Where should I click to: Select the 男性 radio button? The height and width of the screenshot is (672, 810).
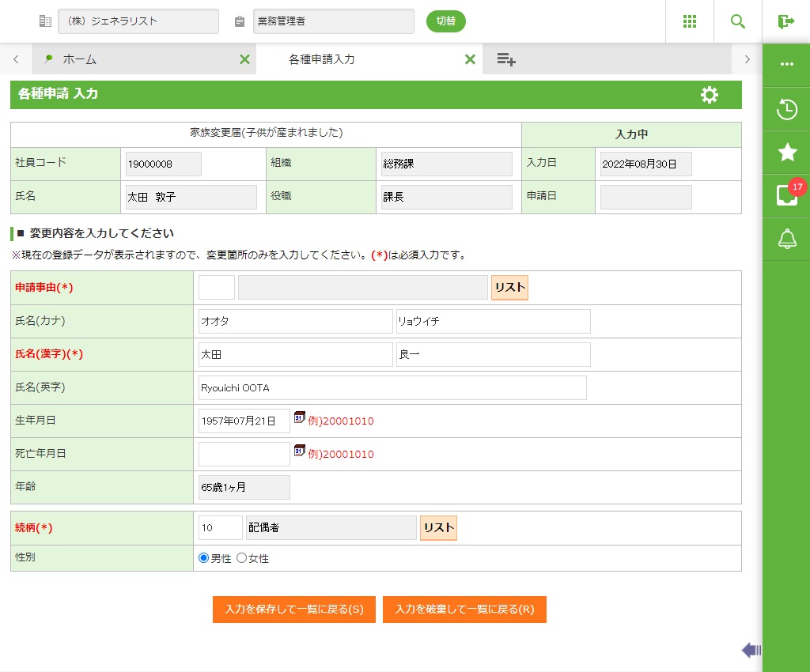pos(204,558)
